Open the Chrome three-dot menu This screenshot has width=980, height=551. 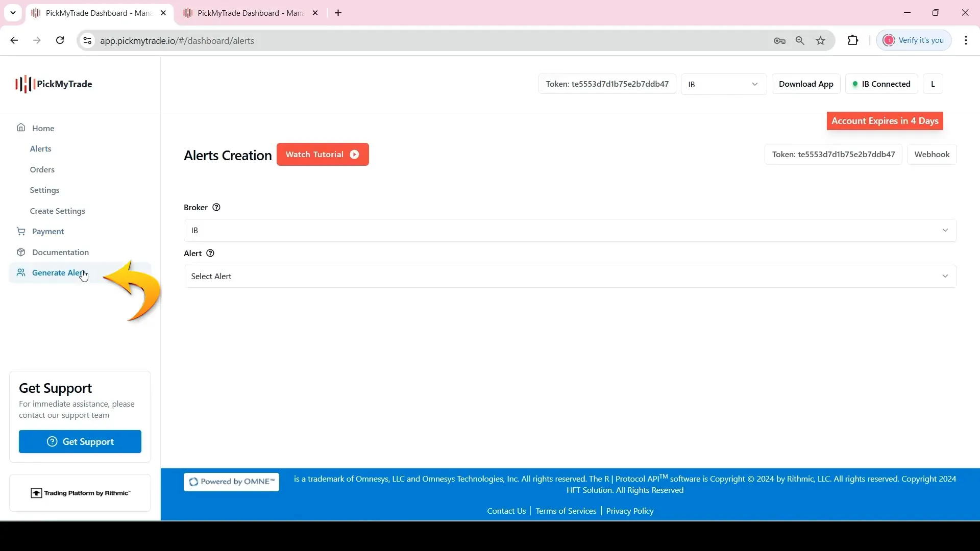pyautogui.click(x=966, y=40)
